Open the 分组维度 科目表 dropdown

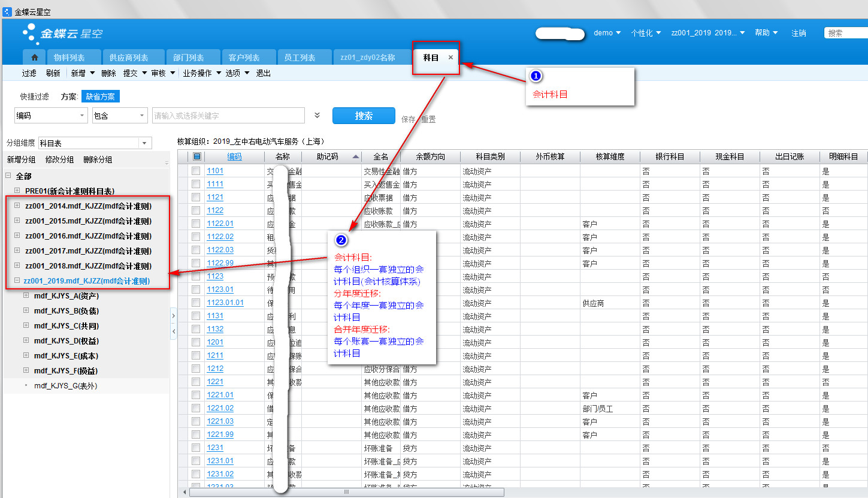(144, 143)
